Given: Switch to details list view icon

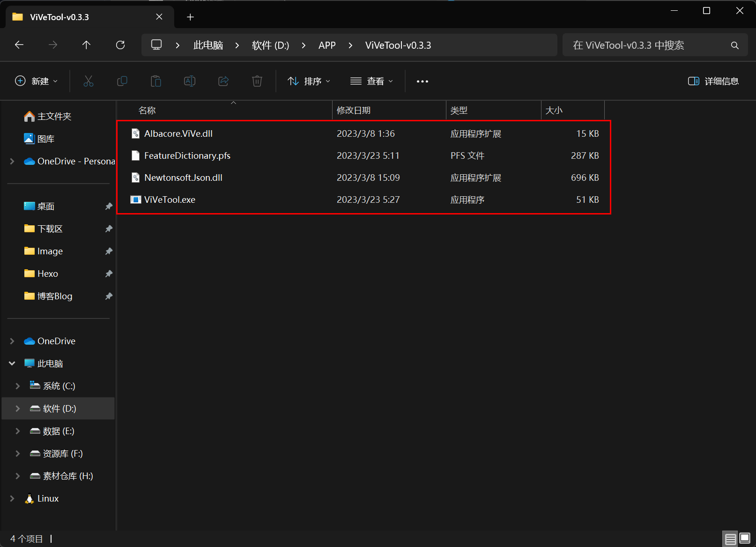Looking at the screenshot, I should tap(731, 539).
